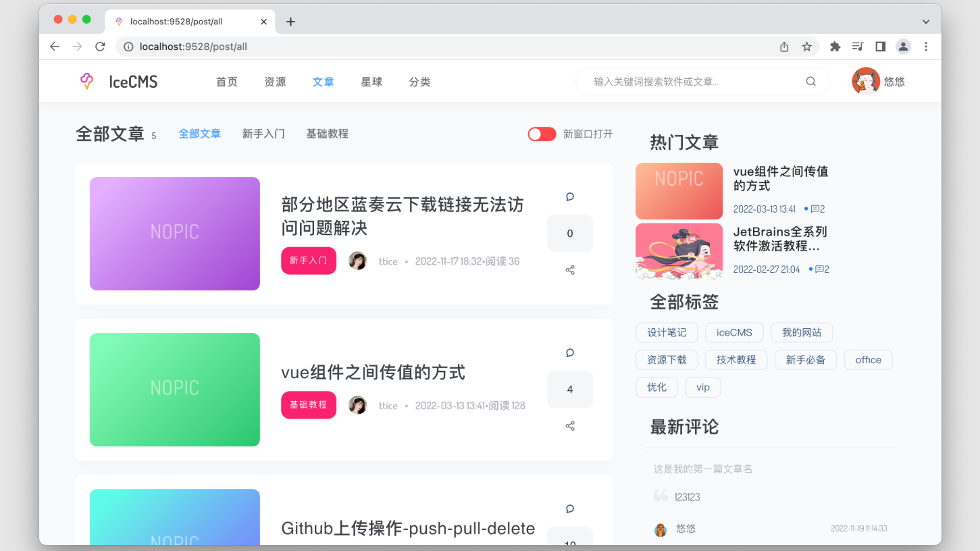Viewport: 980px width, 551px height.
Task: Click the share icon under the first article's vote count
Action: click(x=569, y=269)
